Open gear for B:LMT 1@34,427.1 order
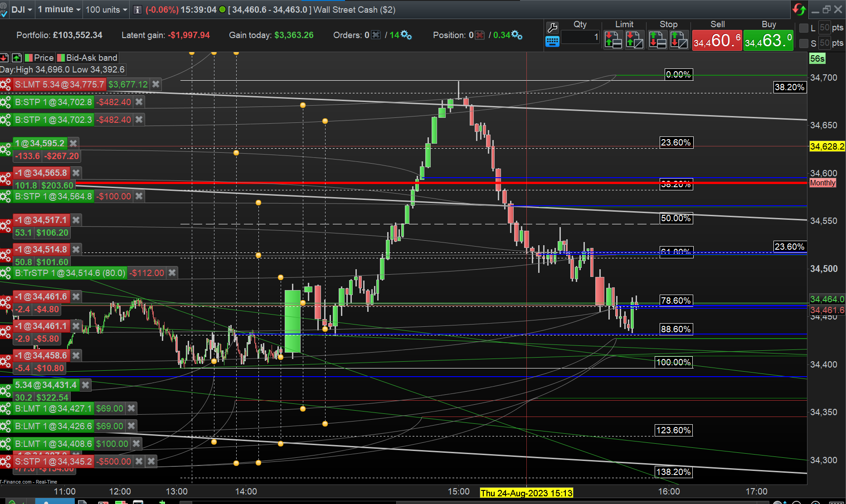 (x=5, y=408)
